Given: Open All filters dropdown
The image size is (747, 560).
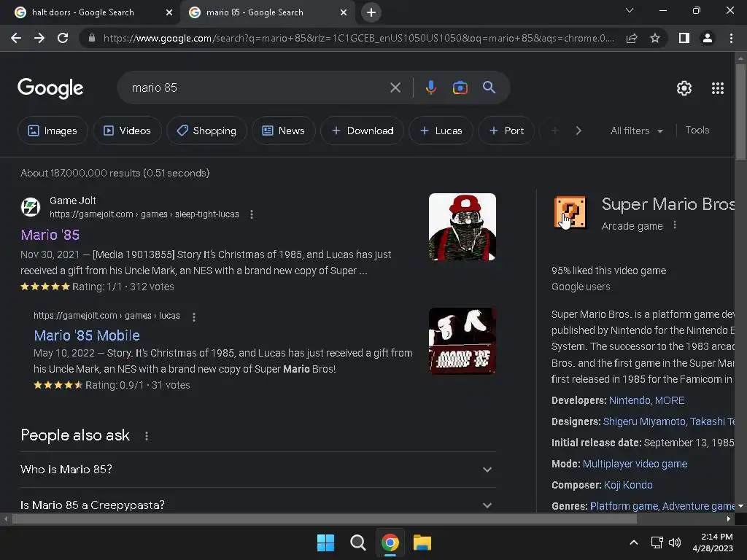Looking at the screenshot, I should click(636, 131).
